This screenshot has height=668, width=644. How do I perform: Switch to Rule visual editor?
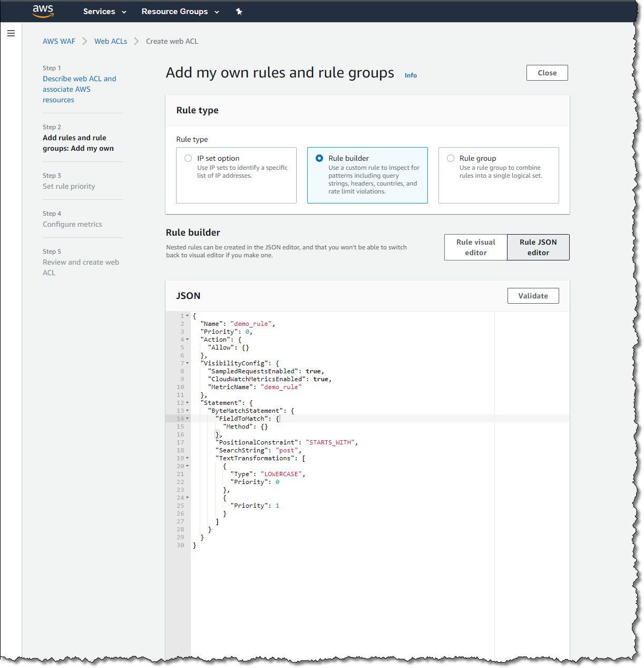click(x=476, y=247)
